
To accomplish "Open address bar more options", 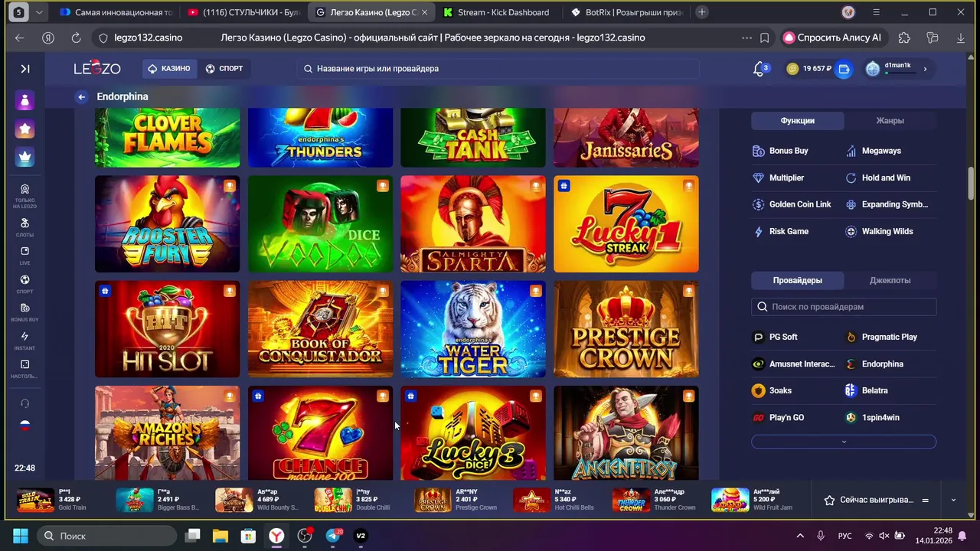I will (746, 37).
